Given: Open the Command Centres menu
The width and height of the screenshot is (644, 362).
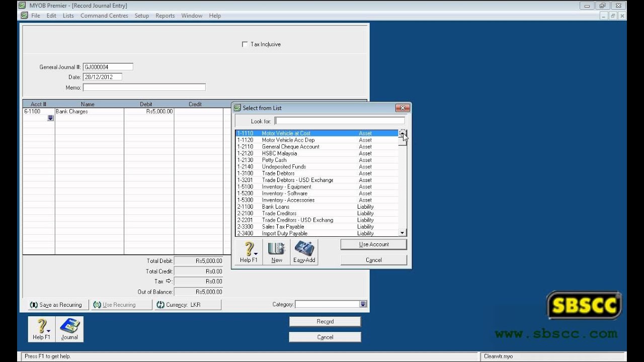Looking at the screenshot, I should 104,16.
